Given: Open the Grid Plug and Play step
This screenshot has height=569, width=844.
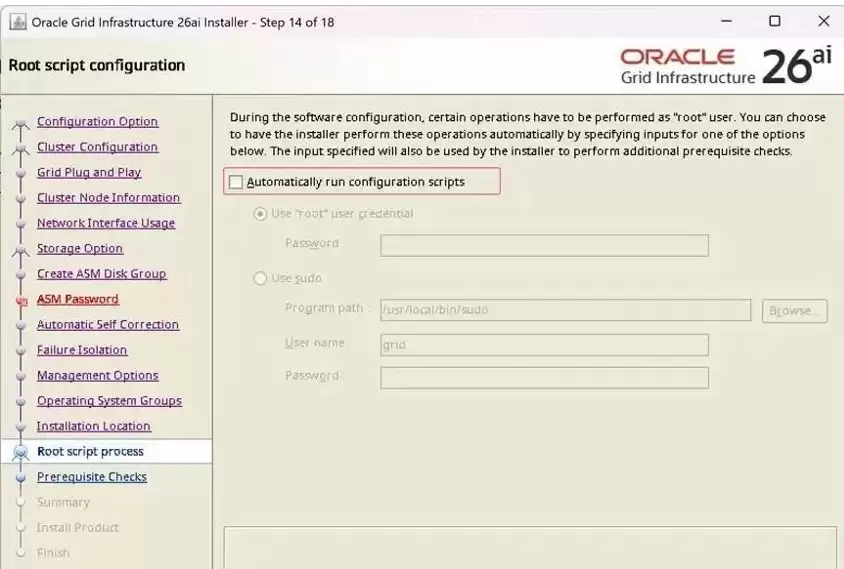Looking at the screenshot, I should 89,172.
